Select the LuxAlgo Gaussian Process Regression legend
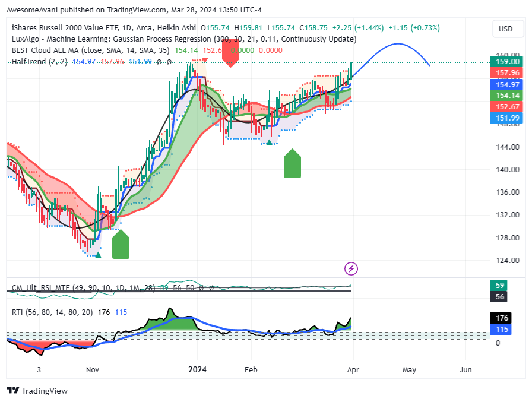The height and width of the screenshot is (402, 532). (184, 39)
